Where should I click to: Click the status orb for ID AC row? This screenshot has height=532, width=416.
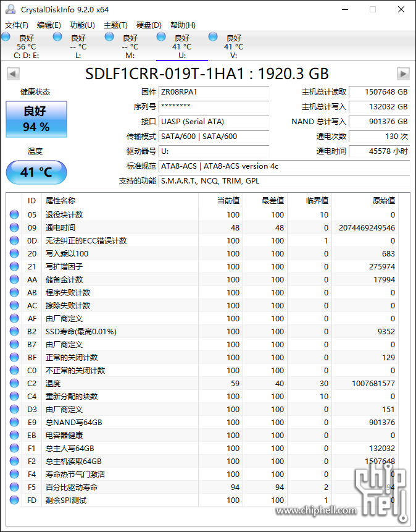click(x=14, y=305)
